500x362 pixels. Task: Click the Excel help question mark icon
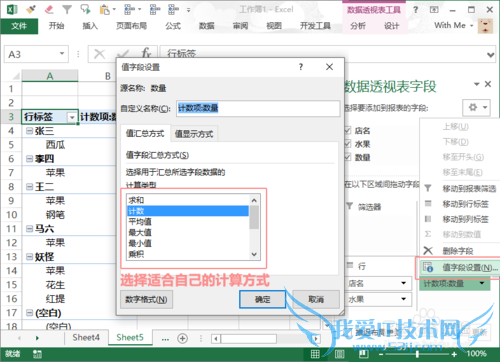tap(415, 10)
